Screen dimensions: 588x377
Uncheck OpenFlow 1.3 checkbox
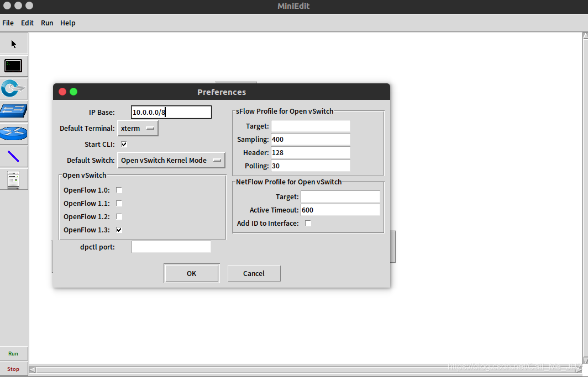point(119,230)
